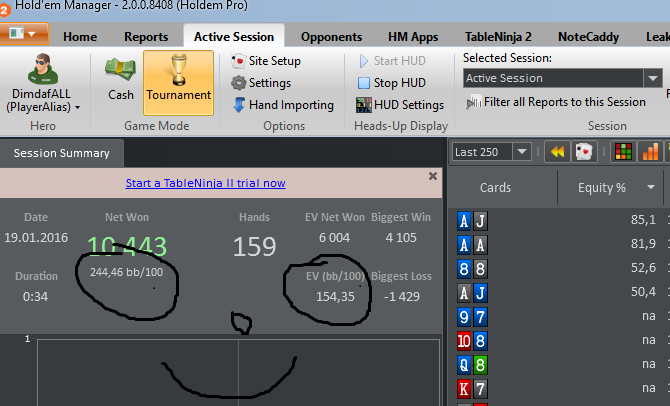Click the EV bb/100 value 154,35
The width and height of the screenshot is (670, 406).
point(335,297)
